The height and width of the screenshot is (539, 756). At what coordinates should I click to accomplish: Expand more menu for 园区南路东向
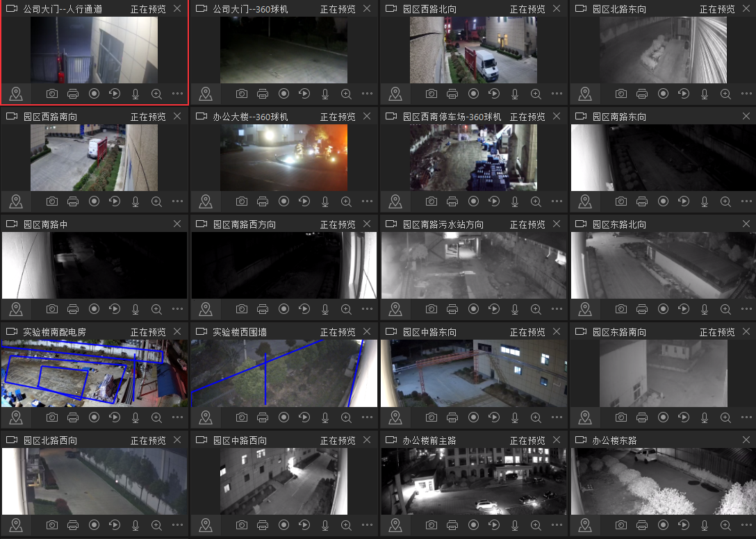[746, 201]
